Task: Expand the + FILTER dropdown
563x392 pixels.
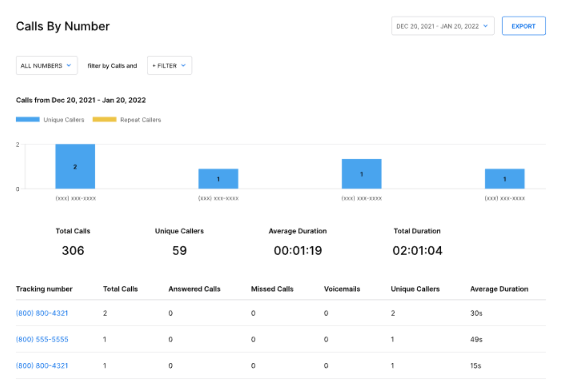Action: click(169, 65)
